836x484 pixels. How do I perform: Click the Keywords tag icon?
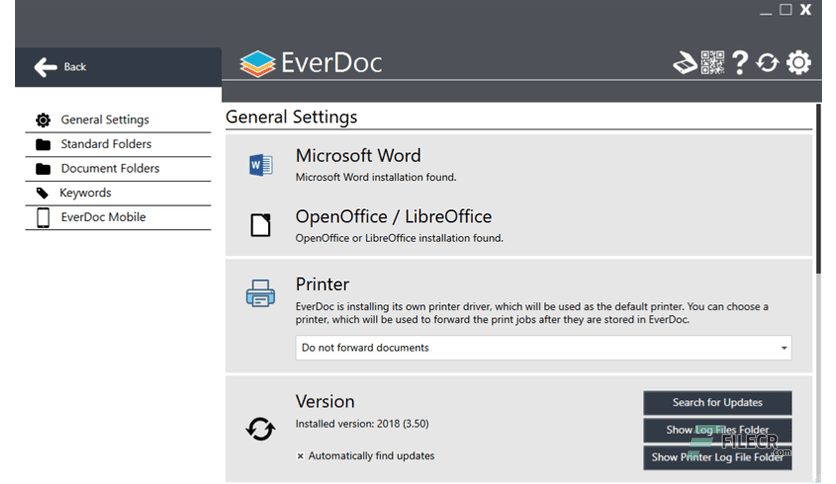[x=42, y=193]
